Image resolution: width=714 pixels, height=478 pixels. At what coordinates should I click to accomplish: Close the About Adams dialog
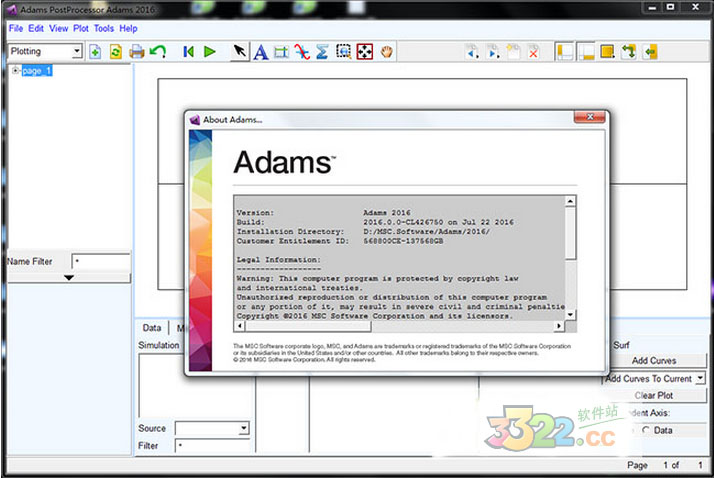[x=589, y=117]
